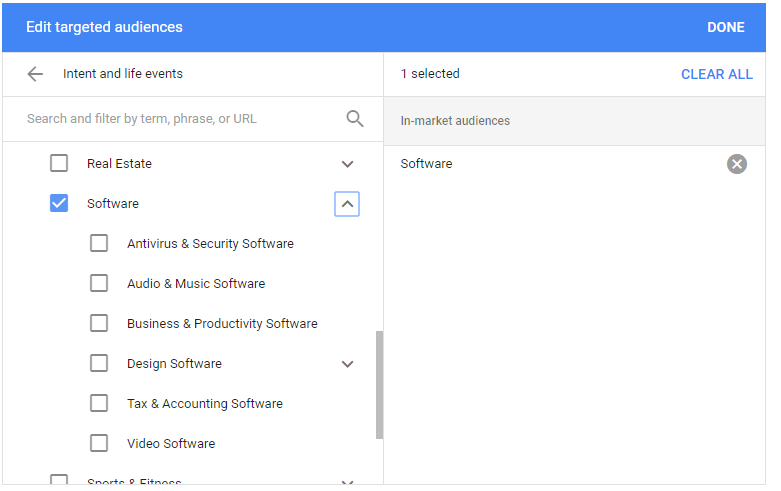Tick the Tax & Accounting Software checkbox
This screenshot has height=491, width=781.
(x=99, y=403)
